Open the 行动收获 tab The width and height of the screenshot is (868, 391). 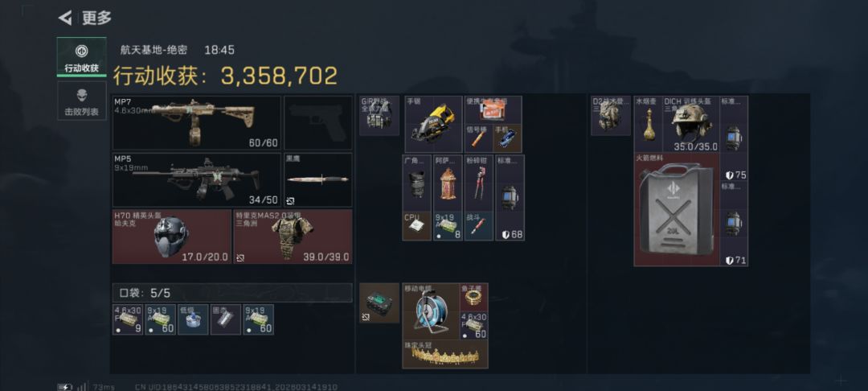[81, 57]
